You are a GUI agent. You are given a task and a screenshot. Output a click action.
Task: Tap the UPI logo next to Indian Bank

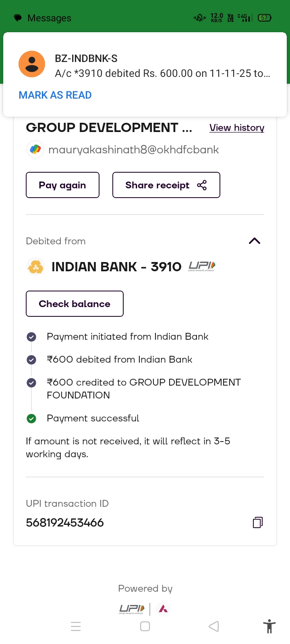pos(202,266)
